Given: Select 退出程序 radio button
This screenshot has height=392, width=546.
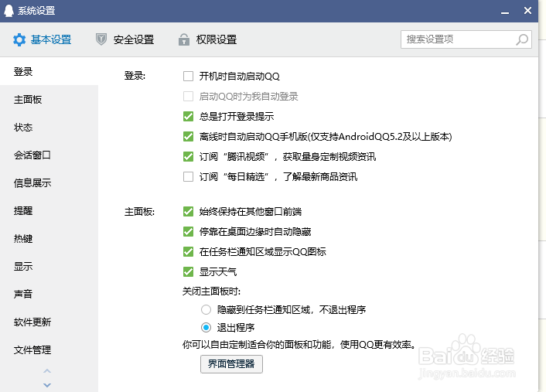Looking at the screenshot, I should tap(206, 328).
